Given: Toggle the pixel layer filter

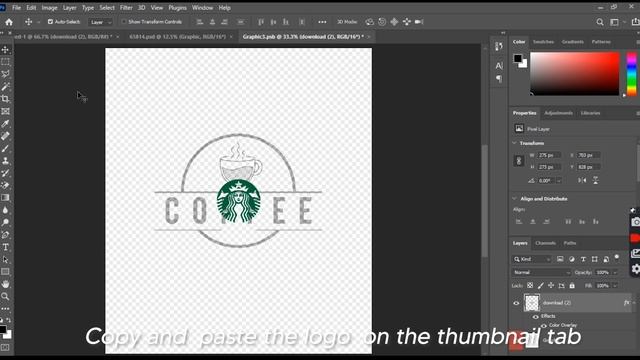Looking at the screenshot, I should coord(560,259).
